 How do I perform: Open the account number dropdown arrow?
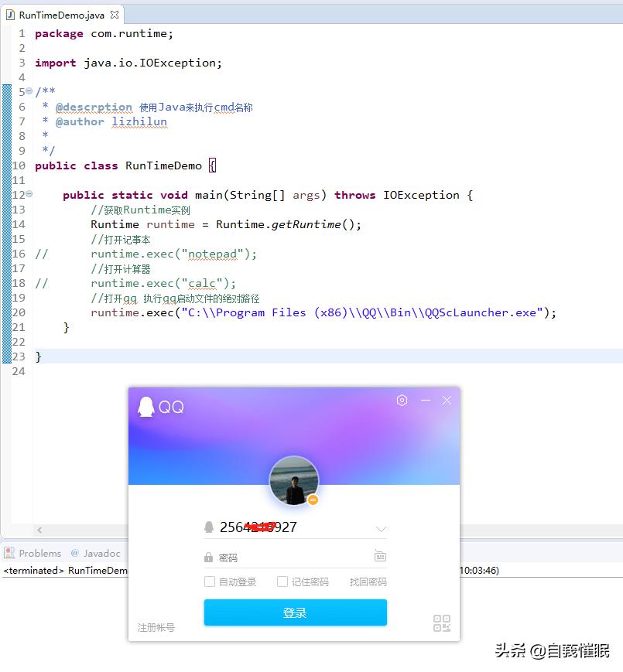point(380,527)
